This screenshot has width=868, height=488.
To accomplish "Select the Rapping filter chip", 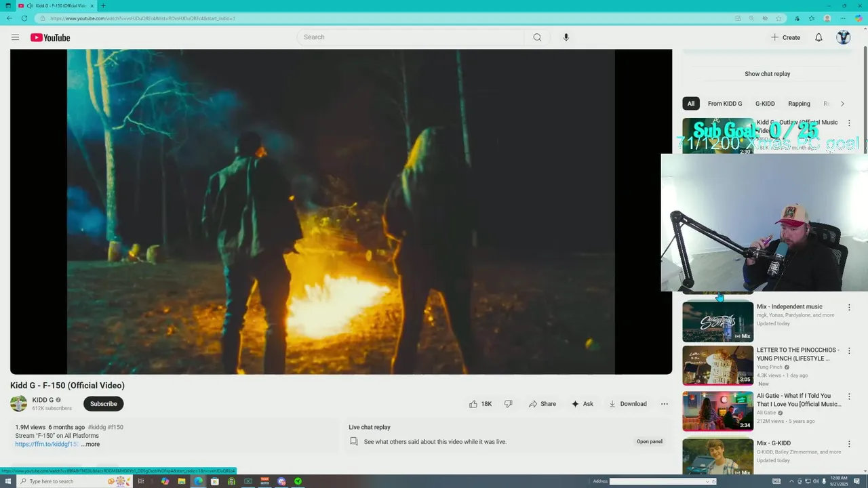I will coord(799,104).
